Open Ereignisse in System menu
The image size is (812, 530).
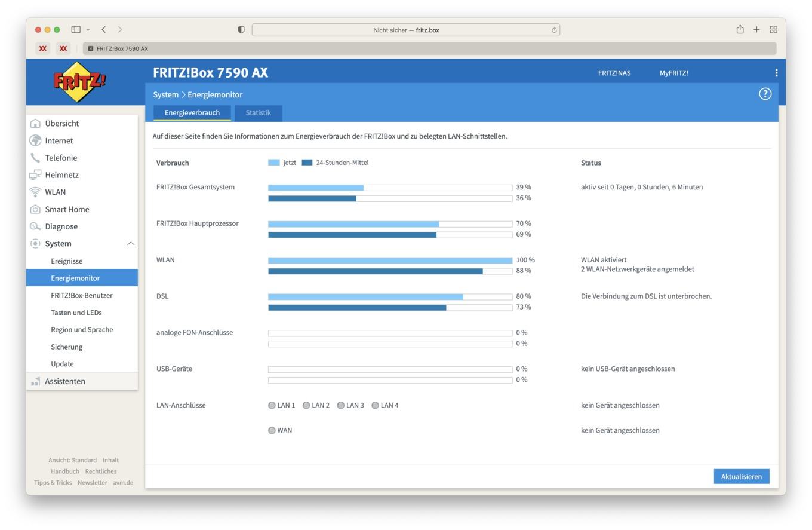(x=66, y=261)
